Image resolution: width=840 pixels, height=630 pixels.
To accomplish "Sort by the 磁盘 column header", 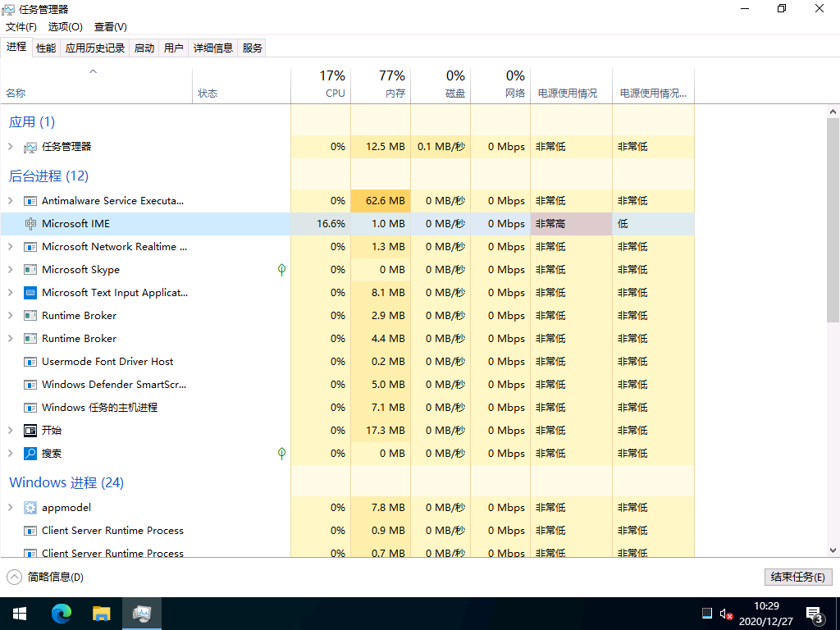I will (441, 85).
